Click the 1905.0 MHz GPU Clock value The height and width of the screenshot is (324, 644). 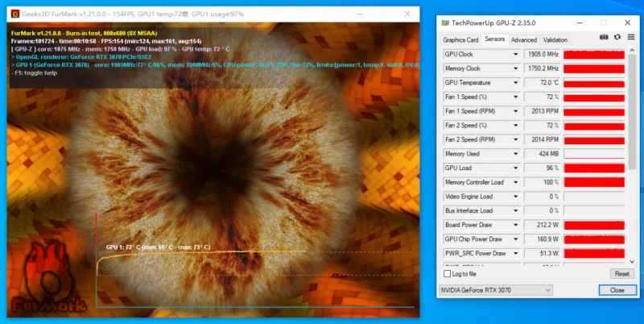pos(542,54)
